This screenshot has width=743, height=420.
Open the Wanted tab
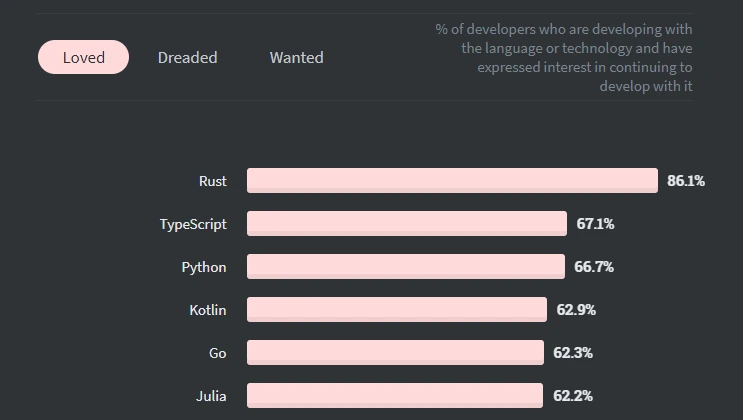pyautogui.click(x=296, y=57)
